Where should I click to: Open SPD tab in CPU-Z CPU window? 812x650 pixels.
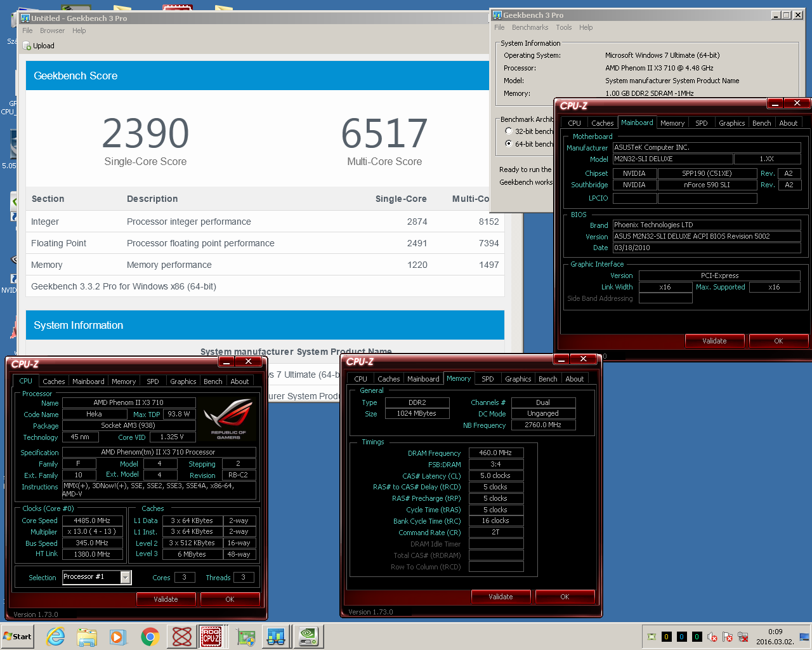(x=153, y=381)
